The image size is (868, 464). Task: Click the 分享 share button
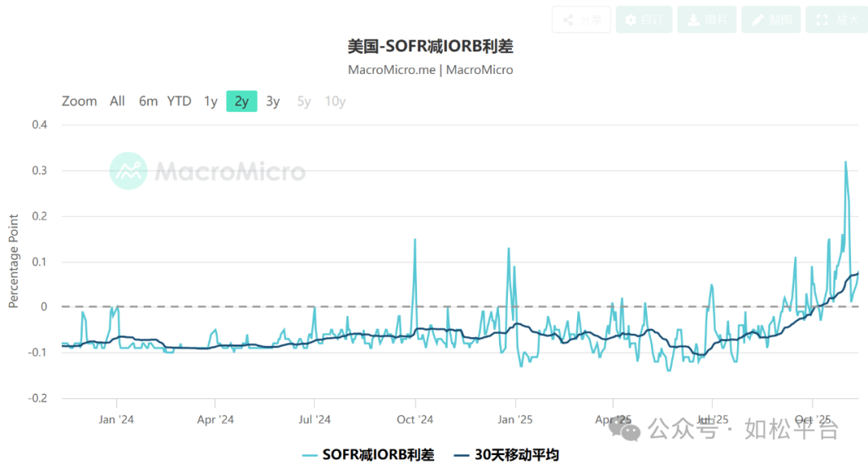tap(581, 19)
